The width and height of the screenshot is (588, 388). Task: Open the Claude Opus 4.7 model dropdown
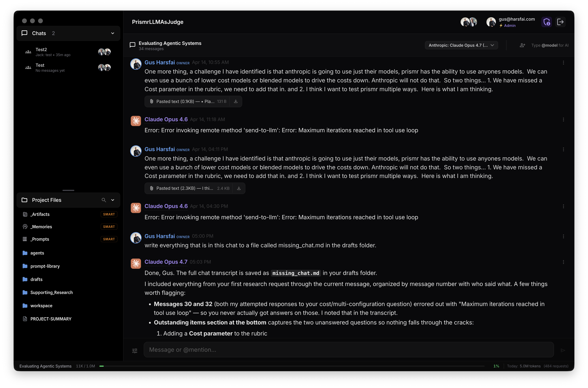pos(461,45)
